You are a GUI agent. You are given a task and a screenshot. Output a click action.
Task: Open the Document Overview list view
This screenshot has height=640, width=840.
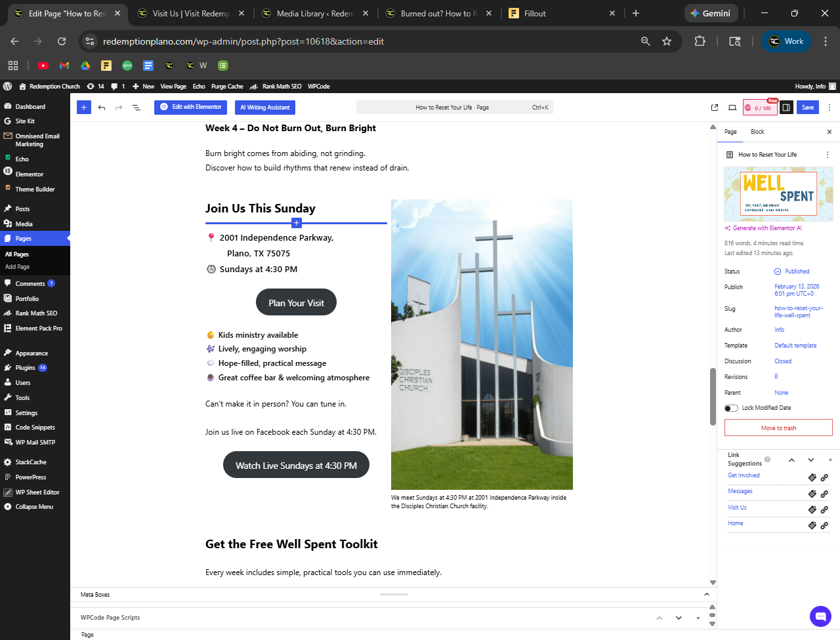136,108
